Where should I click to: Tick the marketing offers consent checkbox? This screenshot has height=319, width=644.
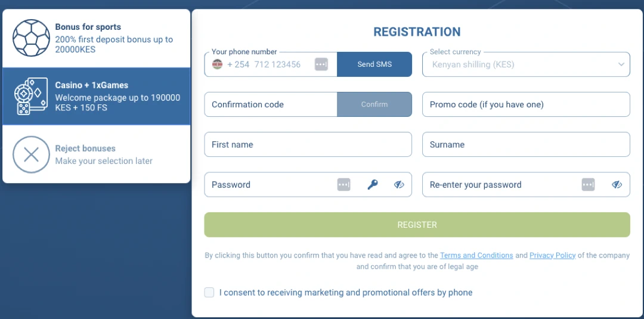[x=209, y=292]
